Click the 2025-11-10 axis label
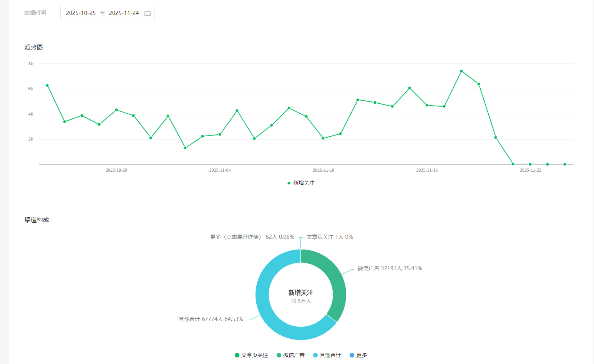 click(x=324, y=170)
